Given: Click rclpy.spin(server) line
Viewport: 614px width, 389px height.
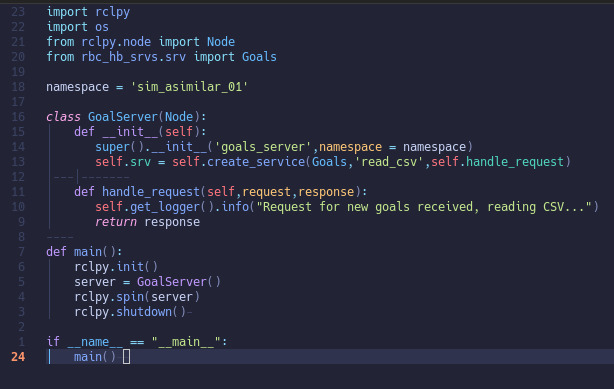Looking at the screenshot, I should point(137,297).
